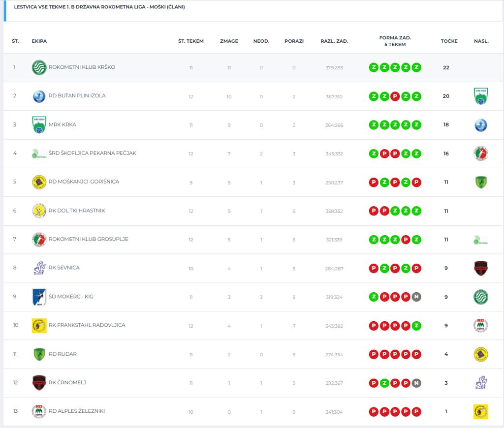Click the Ekipa column header
Viewport: 504px width, 428px height.
(x=39, y=41)
